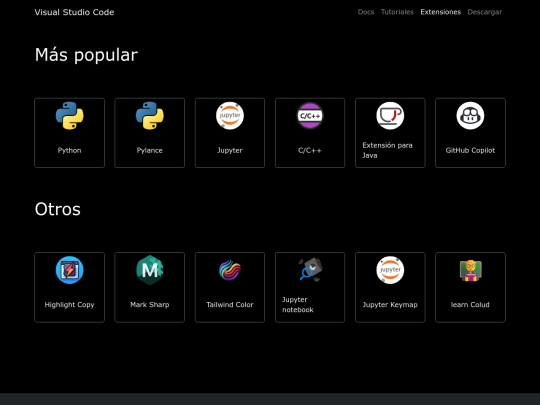Click the Pylance extension logo icon
Viewport: 540px width, 405px height.
click(150, 116)
